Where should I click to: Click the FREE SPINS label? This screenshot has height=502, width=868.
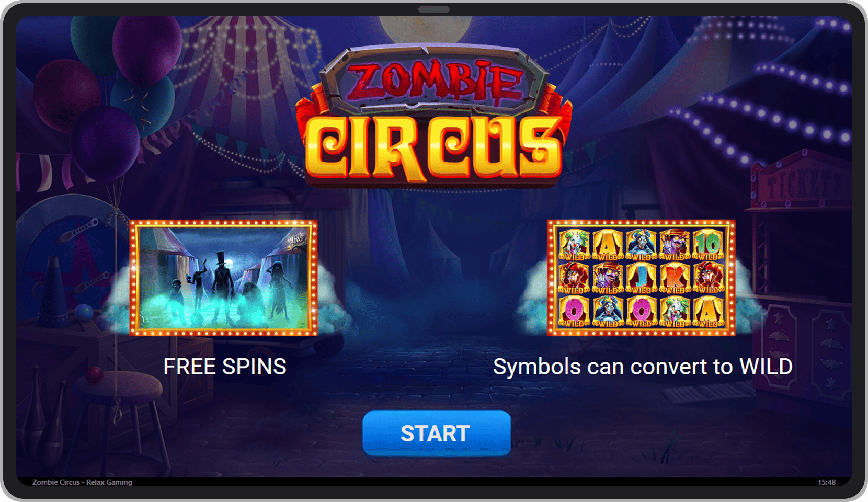pos(225,367)
